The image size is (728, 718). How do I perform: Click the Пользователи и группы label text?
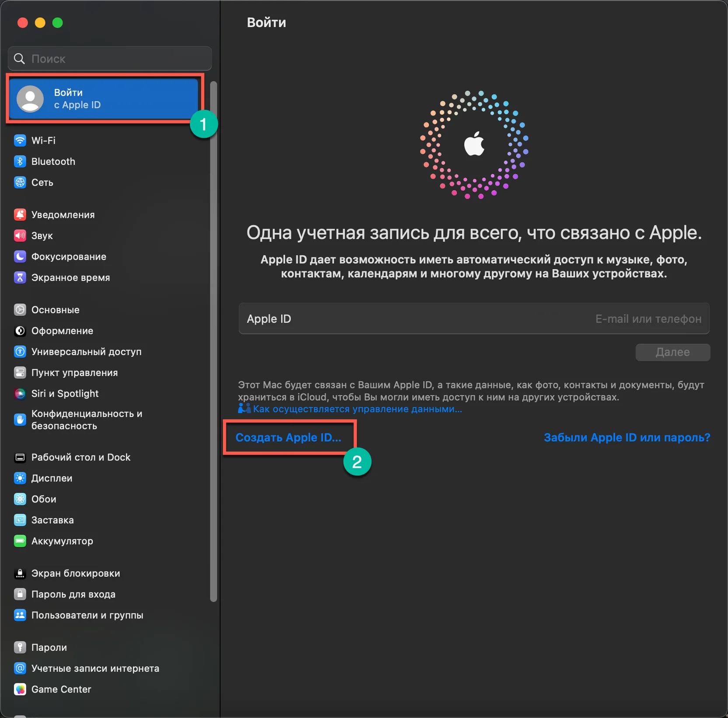(x=87, y=615)
